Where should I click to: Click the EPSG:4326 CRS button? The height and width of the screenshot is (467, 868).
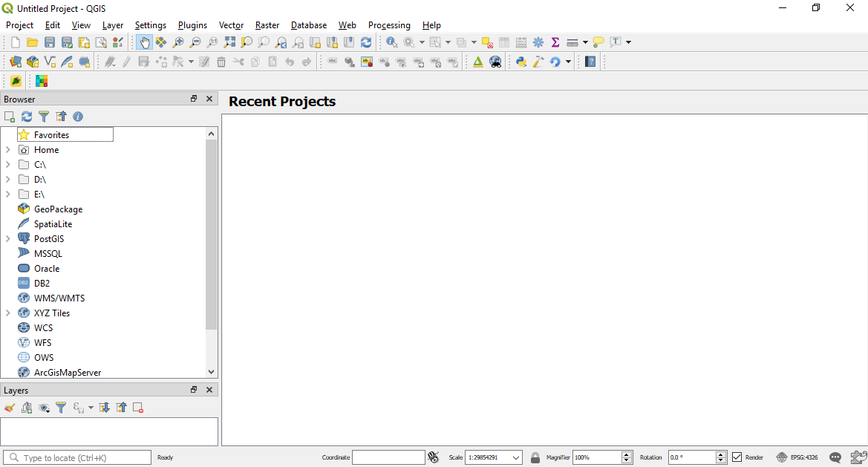[797, 457]
